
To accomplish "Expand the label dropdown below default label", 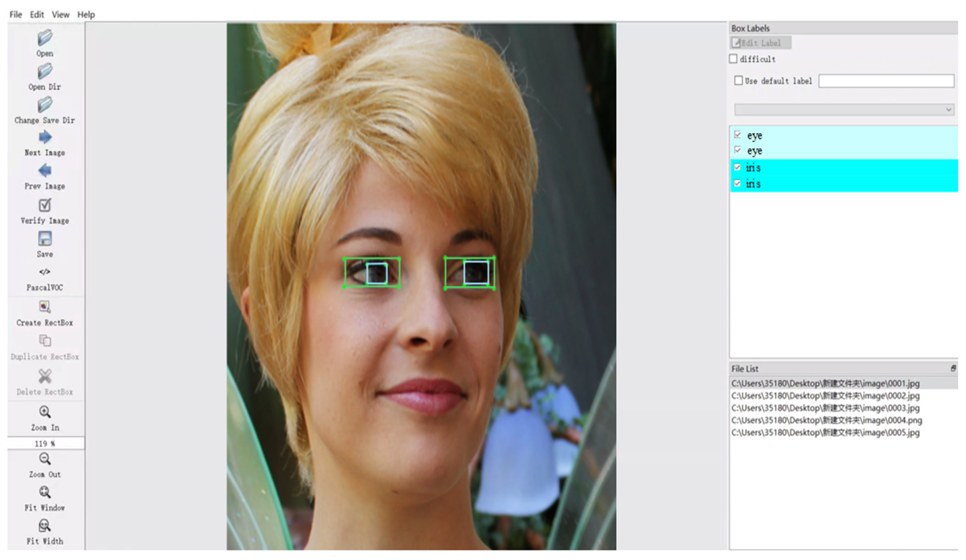I will 948,110.
